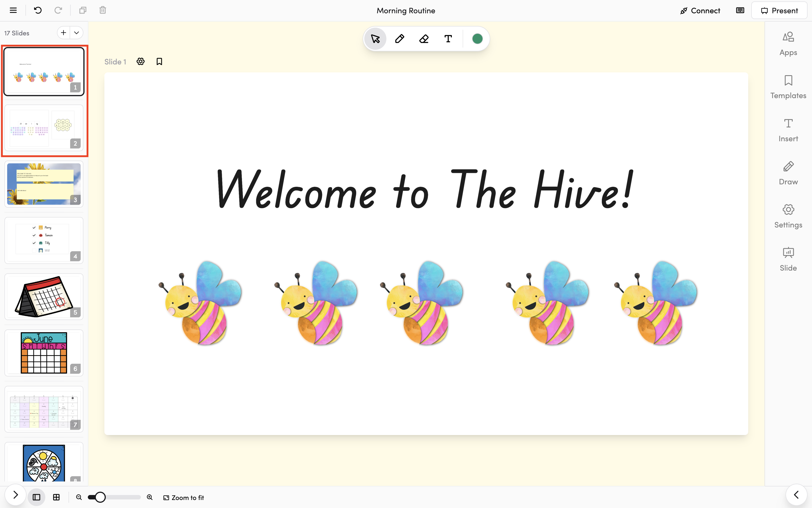Viewport: 812px width, 508px height.
Task: Toggle the presenter notes icon beside Connect
Action: point(740,10)
